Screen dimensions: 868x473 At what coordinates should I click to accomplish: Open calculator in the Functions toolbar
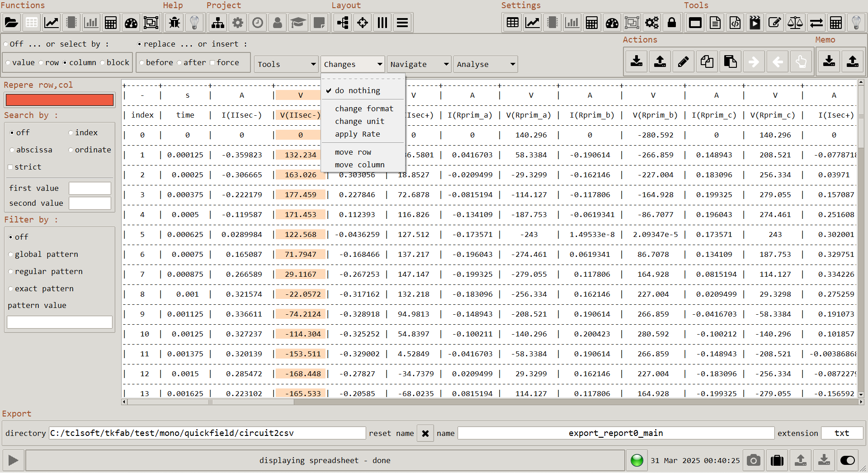tap(111, 23)
